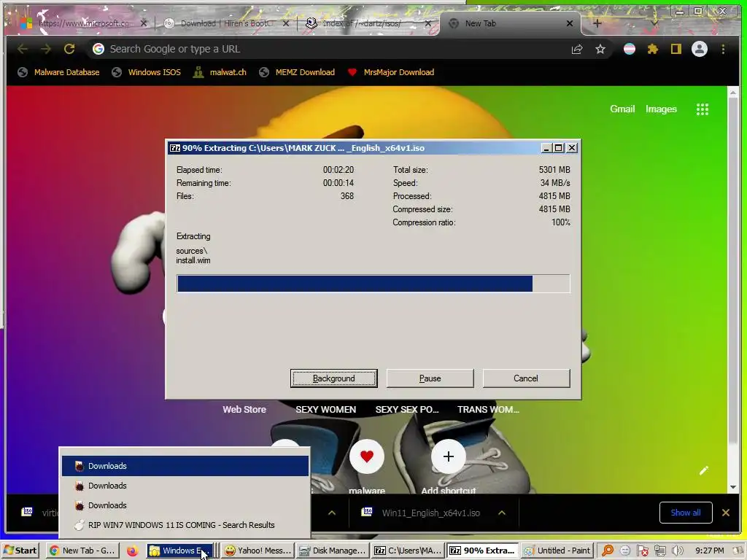Switch to Yahoo! Messenger taskbar button

point(258,551)
